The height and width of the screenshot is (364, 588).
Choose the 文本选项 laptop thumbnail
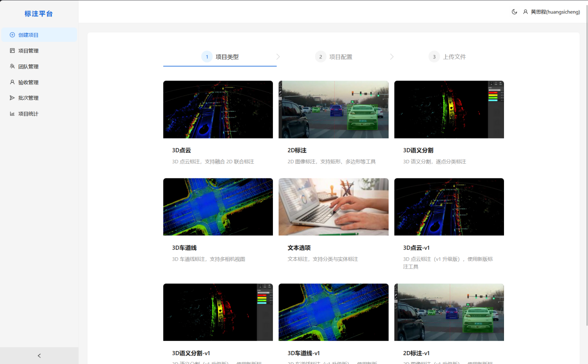[x=334, y=207]
